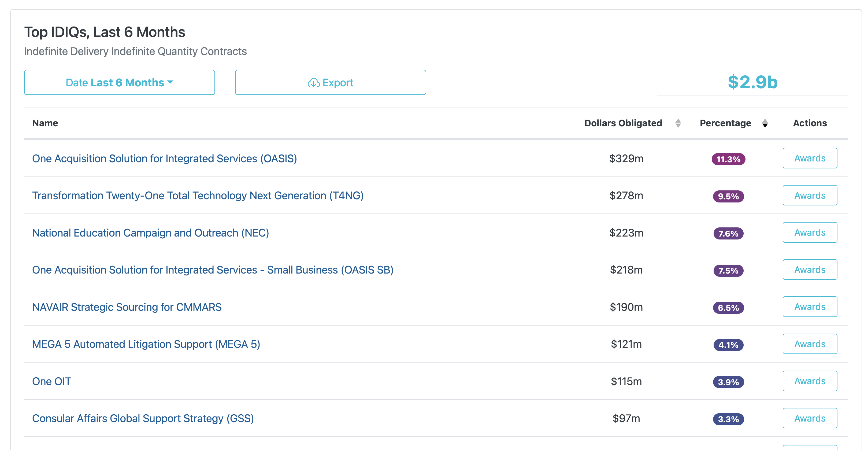Click the $329m dollars value

coord(626,158)
